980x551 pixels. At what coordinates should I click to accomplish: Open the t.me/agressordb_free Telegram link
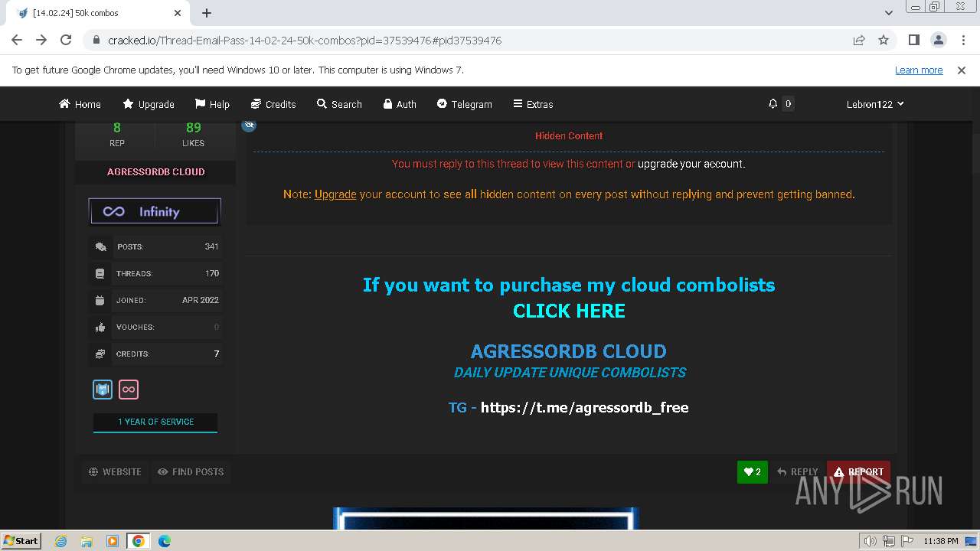[584, 408]
